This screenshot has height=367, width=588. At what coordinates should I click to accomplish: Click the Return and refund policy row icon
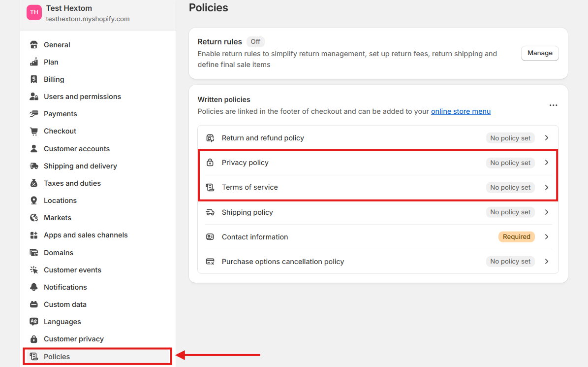pos(210,138)
